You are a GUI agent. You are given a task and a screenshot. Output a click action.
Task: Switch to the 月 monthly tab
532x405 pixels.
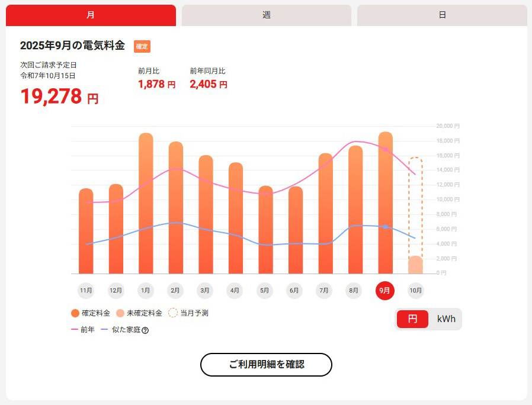point(91,15)
